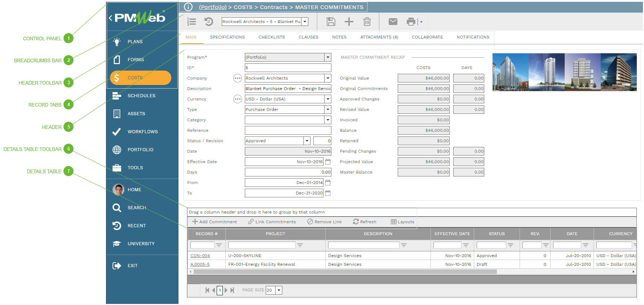Expand the Program dropdown
Screen dimensions: 644x305
[x=327, y=57]
